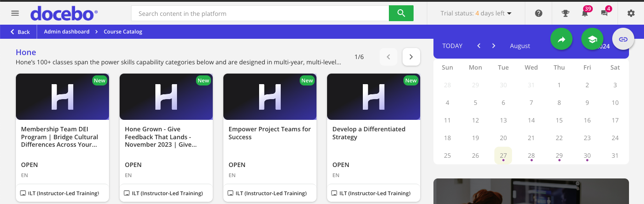Select August 29 in the calendar
The width and height of the screenshot is (644, 204).
559,156
